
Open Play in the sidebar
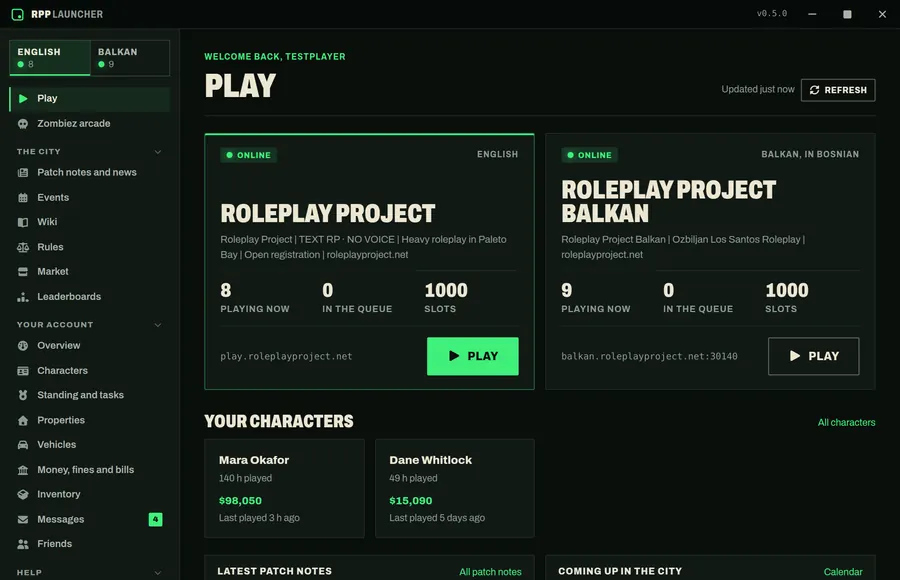tap(90, 99)
